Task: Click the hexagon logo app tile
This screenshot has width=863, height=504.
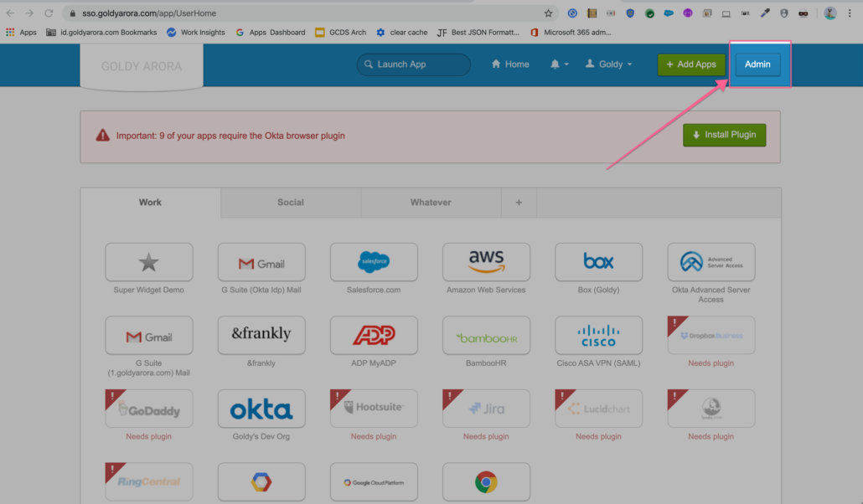Action: (x=261, y=482)
